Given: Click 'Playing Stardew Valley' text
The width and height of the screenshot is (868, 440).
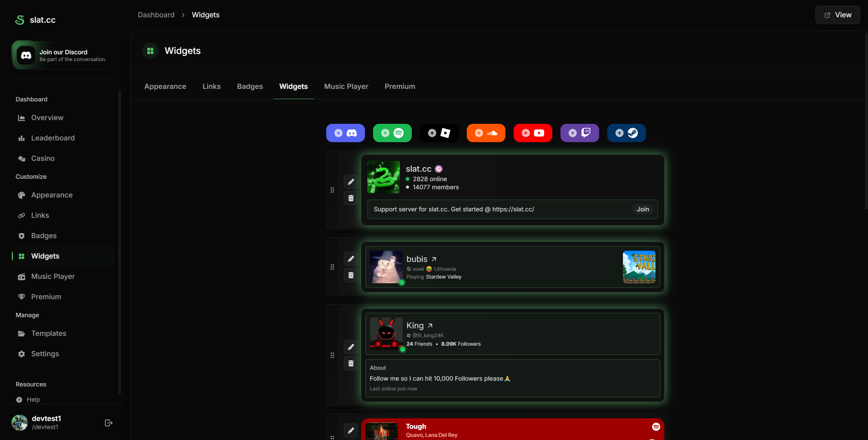Looking at the screenshot, I should pos(434,277).
